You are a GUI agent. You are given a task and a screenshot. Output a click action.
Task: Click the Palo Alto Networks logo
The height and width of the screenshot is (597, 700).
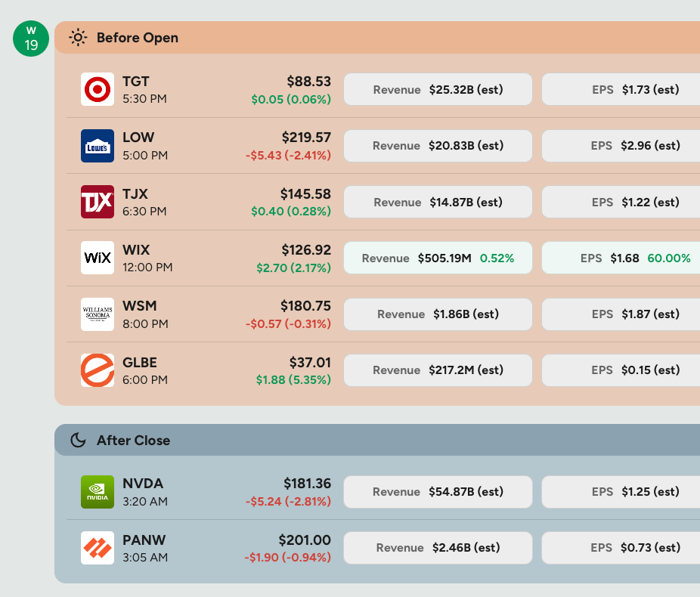98,548
